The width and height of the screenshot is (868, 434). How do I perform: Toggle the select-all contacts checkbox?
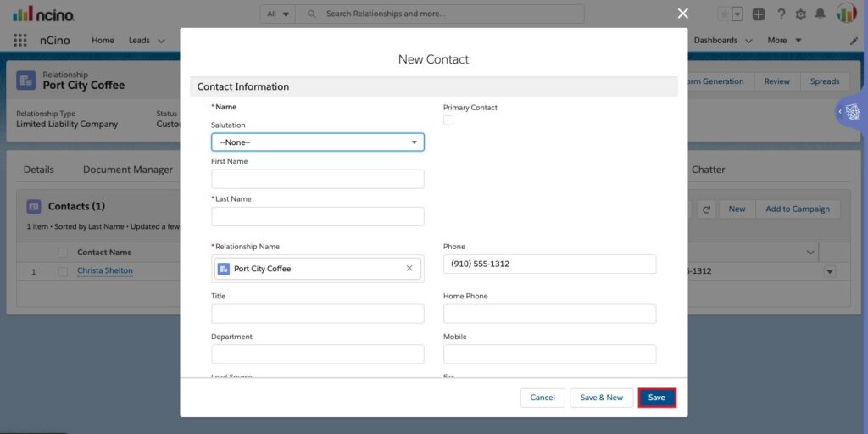63,253
